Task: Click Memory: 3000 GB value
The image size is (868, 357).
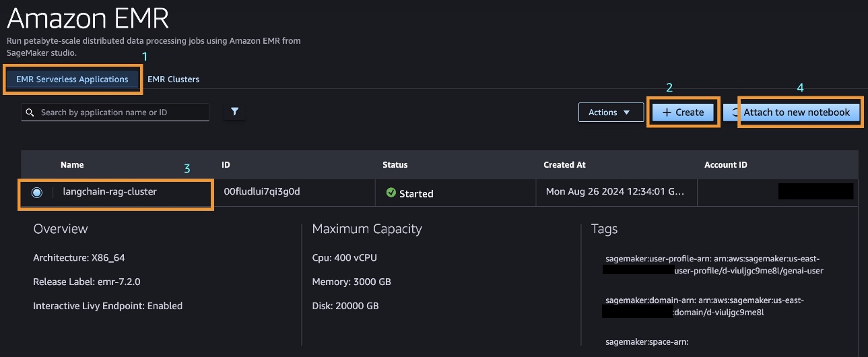Action: coord(352,282)
